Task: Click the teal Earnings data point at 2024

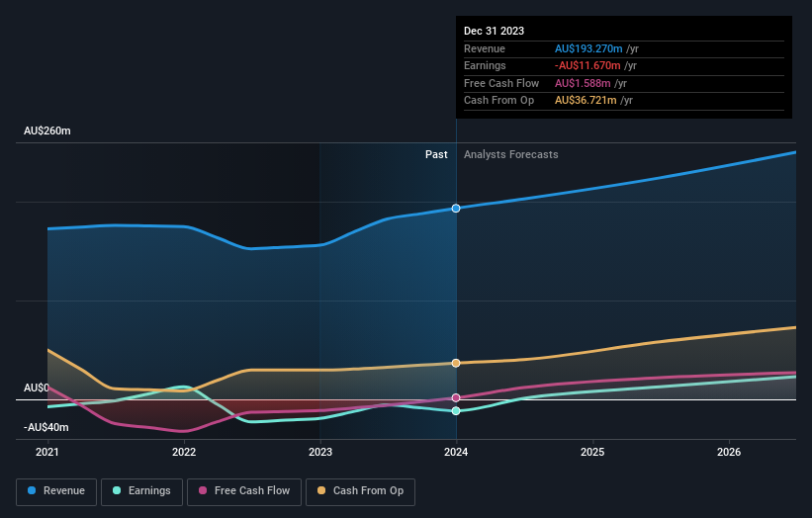Action: pyautogui.click(x=456, y=411)
